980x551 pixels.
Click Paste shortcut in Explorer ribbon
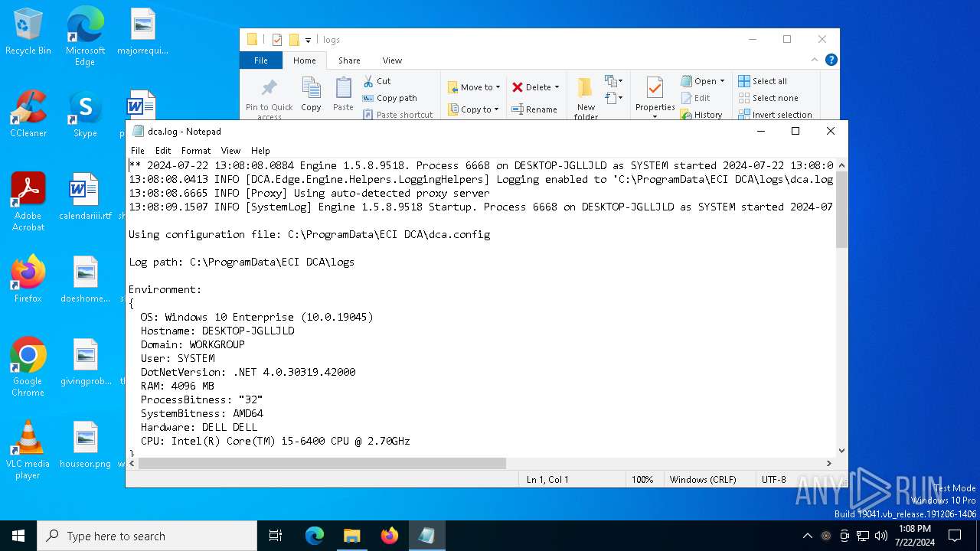click(397, 115)
